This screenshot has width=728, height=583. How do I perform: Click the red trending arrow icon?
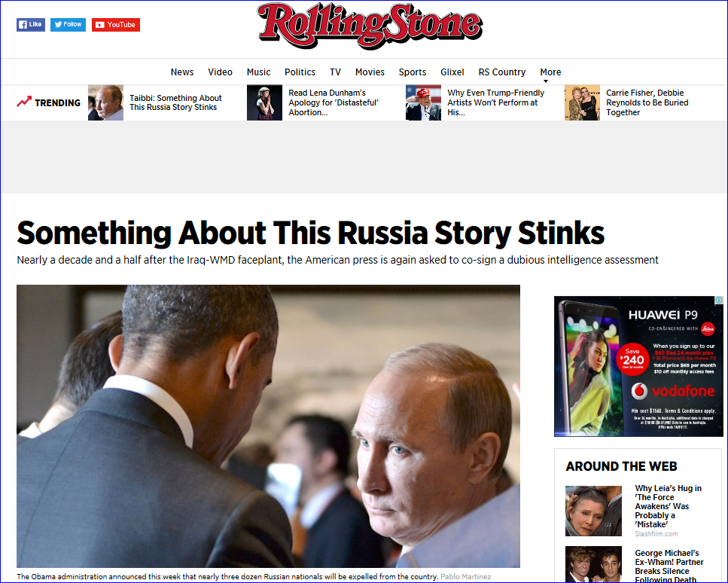pyautogui.click(x=24, y=102)
